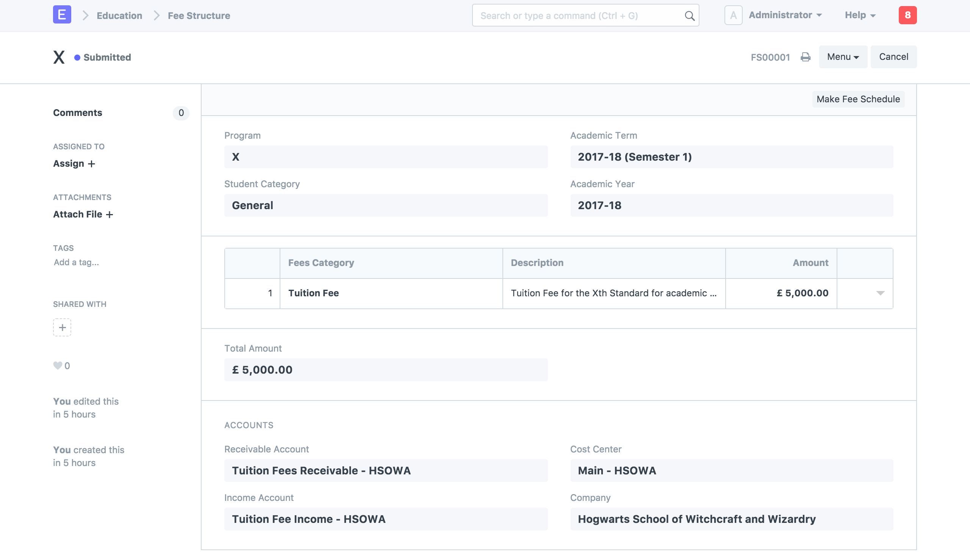Click the search command input field
The width and height of the screenshot is (970, 560).
[577, 16]
